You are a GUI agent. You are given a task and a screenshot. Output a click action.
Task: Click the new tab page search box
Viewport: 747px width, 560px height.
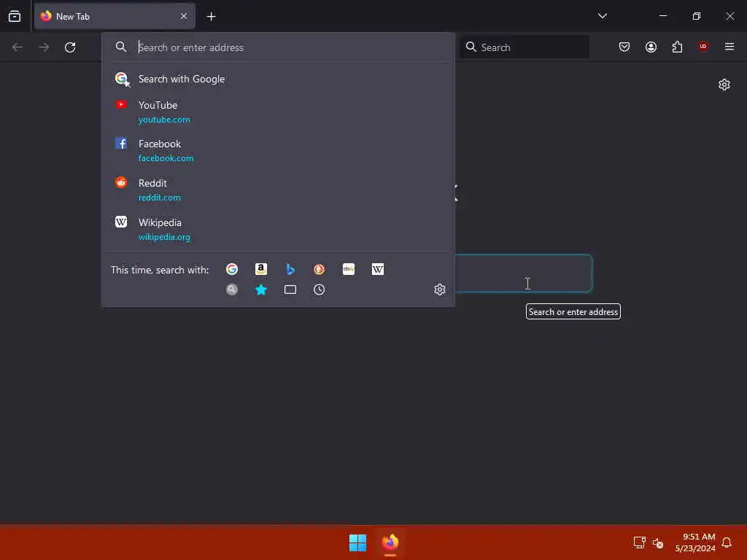pyautogui.click(x=524, y=273)
